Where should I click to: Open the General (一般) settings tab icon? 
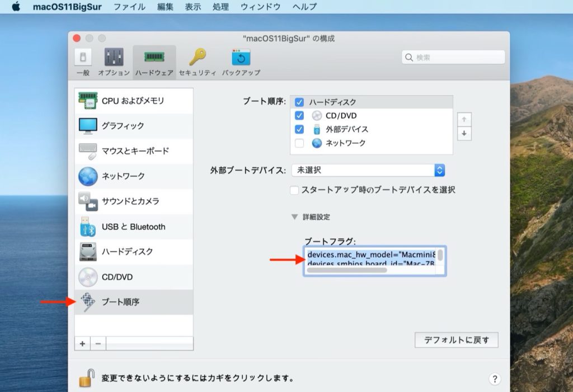pyautogui.click(x=83, y=58)
